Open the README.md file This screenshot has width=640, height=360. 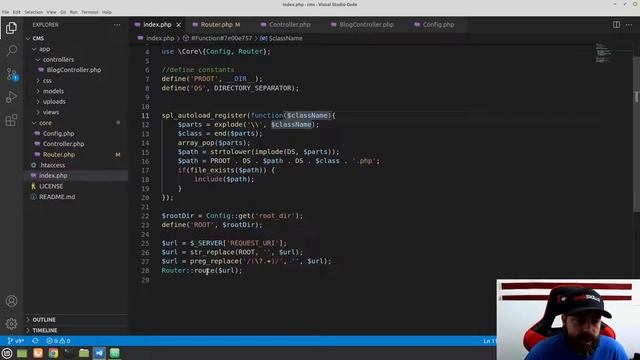point(76,197)
